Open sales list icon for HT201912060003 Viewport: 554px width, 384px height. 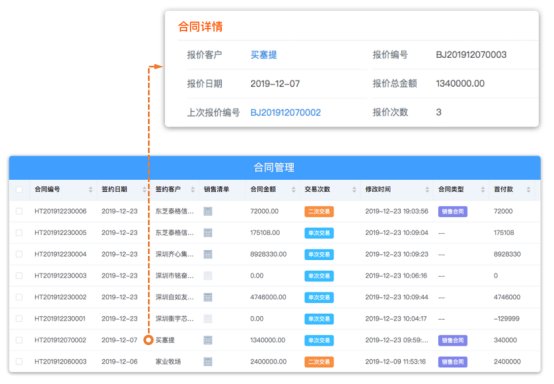click(208, 362)
